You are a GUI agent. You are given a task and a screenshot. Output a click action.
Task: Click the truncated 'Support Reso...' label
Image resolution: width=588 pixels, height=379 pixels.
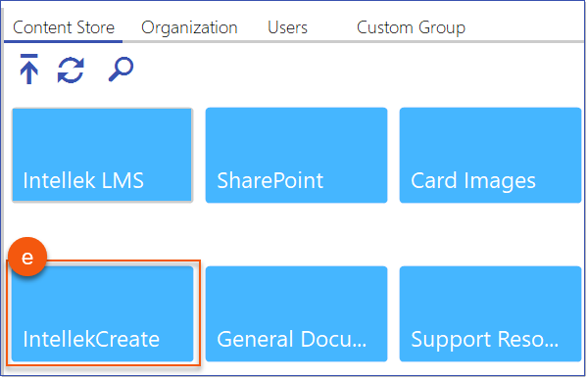point(484,340)
